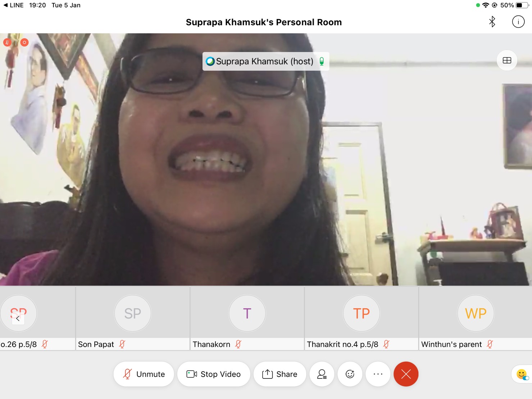Click the red recording indicator

tap(24, 42)
